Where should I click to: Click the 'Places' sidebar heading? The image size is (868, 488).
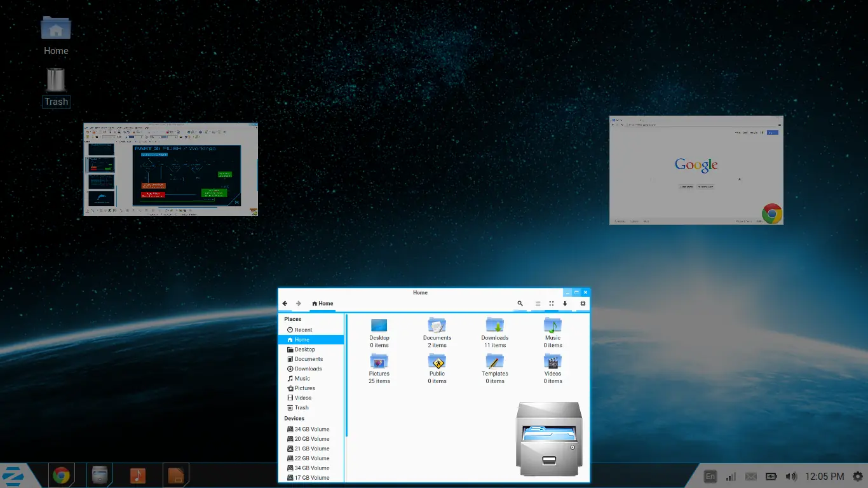click(x=293, y=319)
